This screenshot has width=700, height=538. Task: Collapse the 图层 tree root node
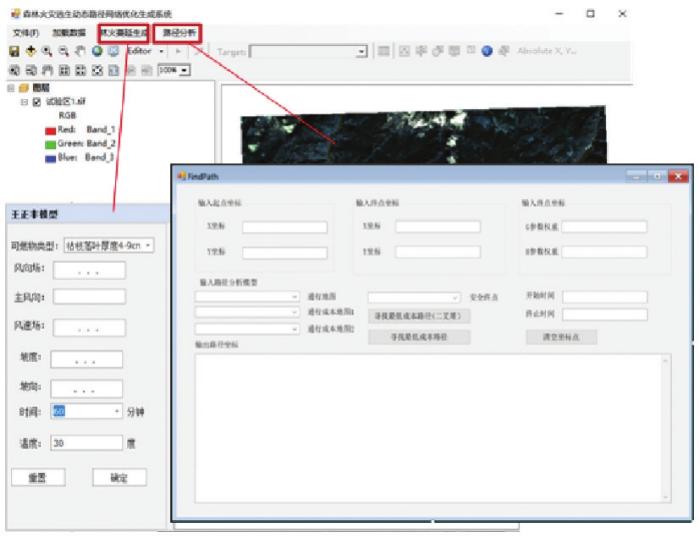click(10, 89)
